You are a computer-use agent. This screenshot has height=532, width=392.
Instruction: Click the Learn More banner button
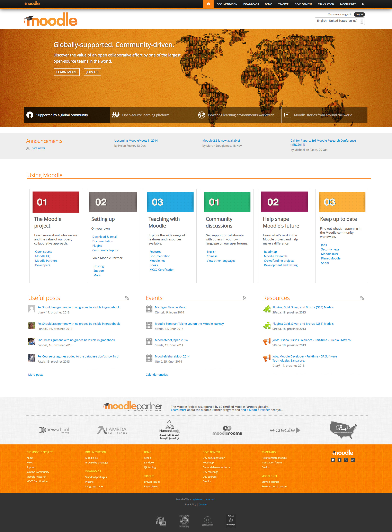point(66,72)
